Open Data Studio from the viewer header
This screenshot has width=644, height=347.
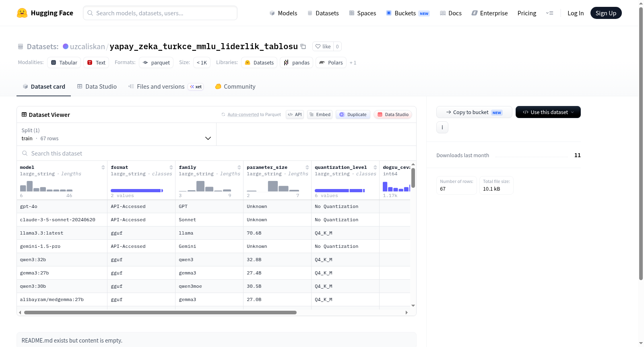(393, 114)
